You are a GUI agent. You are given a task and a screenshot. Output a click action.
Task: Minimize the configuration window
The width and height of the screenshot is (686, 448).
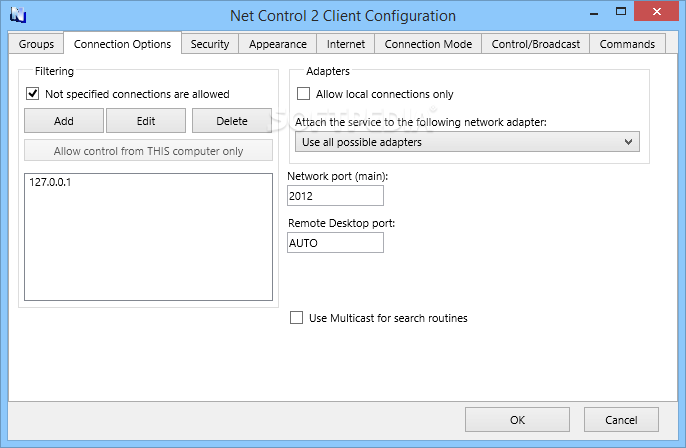click(594, 14)
